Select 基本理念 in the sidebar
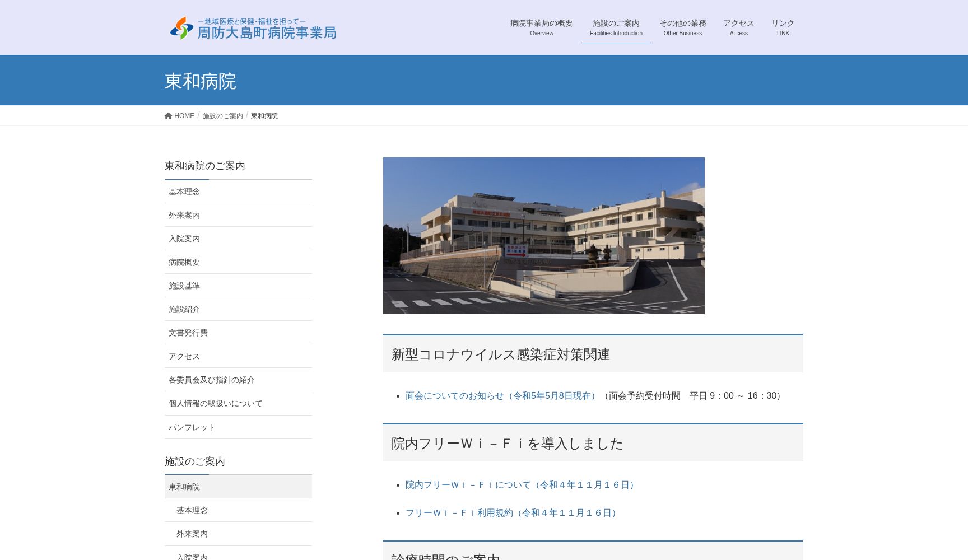Image resolution: width=968 pixels, height=560 pixels. tap(184, 192)
